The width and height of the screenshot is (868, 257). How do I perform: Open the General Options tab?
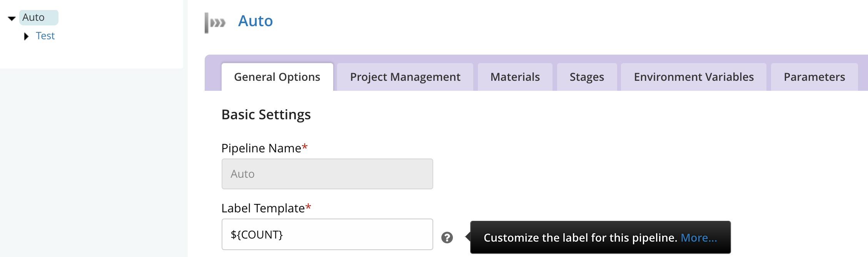tap(277, 77)
